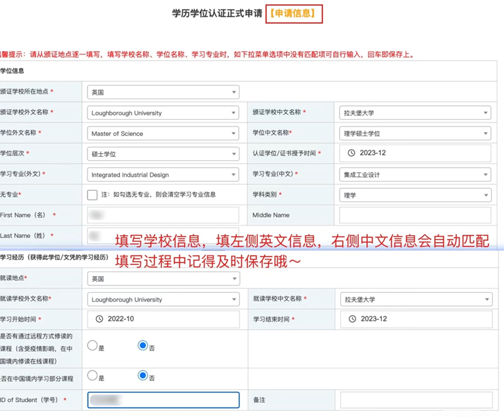Click the 学位信息 section header
The height and width of the screenshot is (420, 504).
[x=12, y=71]
